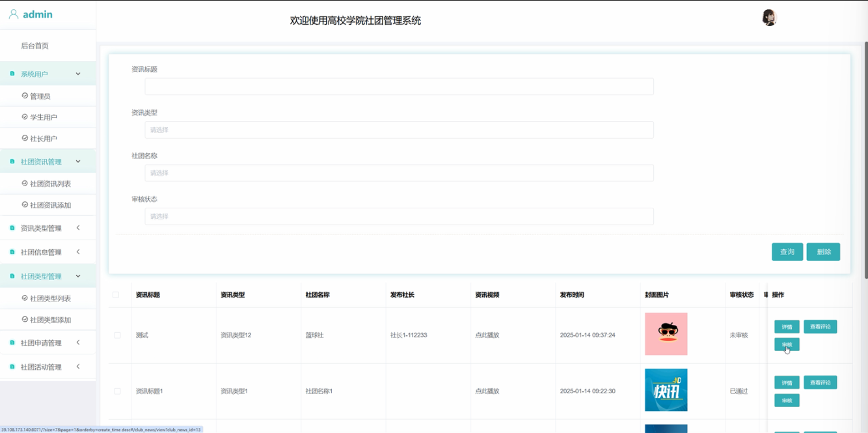This screenshot has width=868, height=433.
Task: Open the 社团名称 select dropdown
Action: 399,173
